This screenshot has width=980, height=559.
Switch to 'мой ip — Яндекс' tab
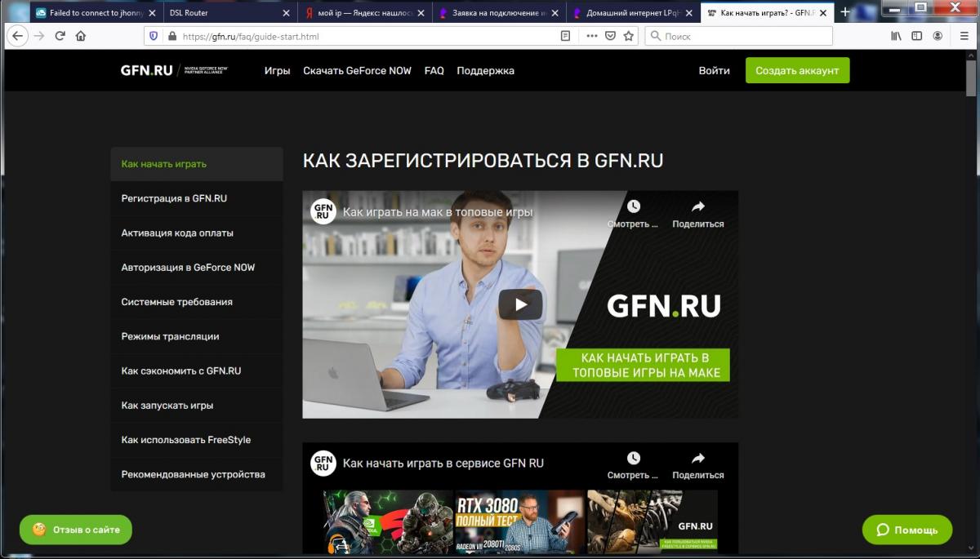point(367,13)
